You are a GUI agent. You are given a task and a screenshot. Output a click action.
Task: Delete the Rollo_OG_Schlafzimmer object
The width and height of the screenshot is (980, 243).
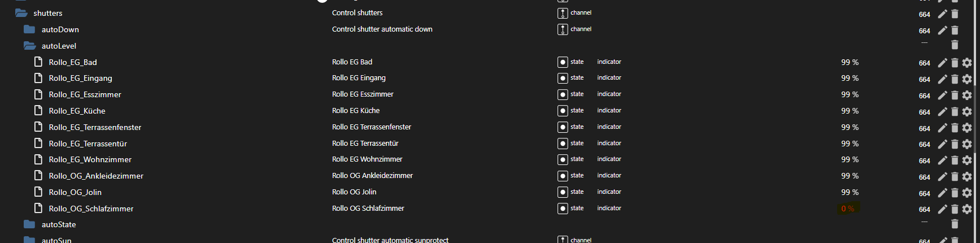(955, 210)
